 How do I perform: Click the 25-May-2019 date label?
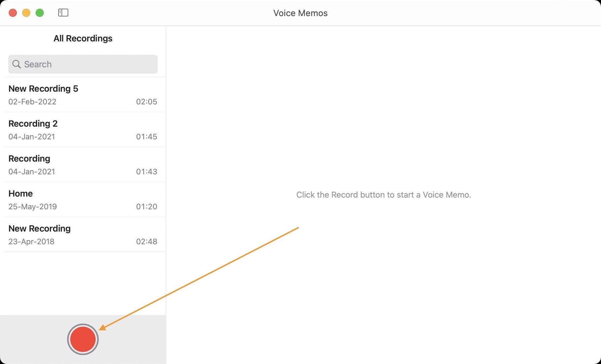[33, 207]
